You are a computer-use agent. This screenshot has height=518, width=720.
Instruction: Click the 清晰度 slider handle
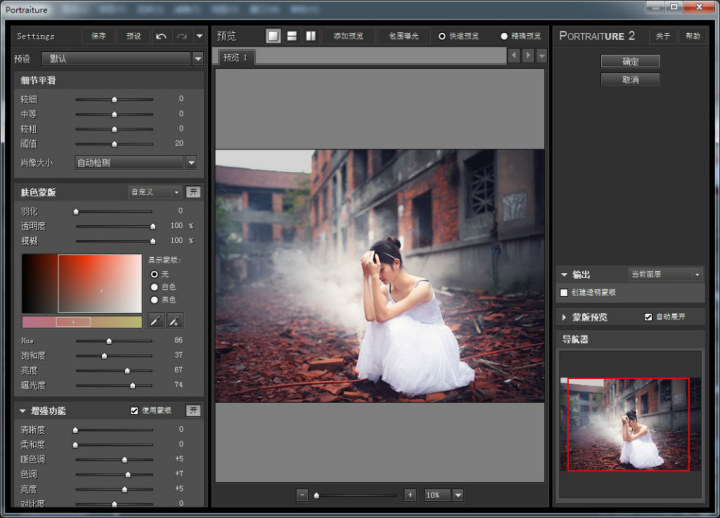tap(75, 430)
